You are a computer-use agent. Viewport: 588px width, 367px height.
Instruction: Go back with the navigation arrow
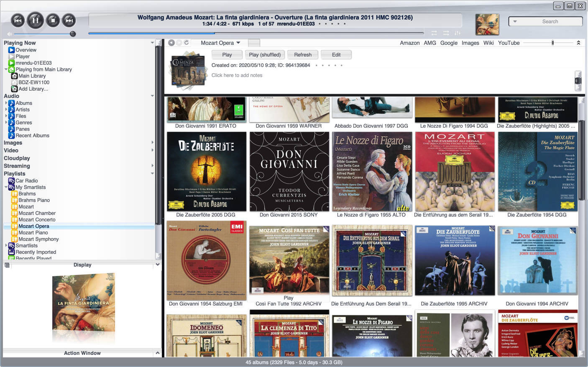[171, 43]
